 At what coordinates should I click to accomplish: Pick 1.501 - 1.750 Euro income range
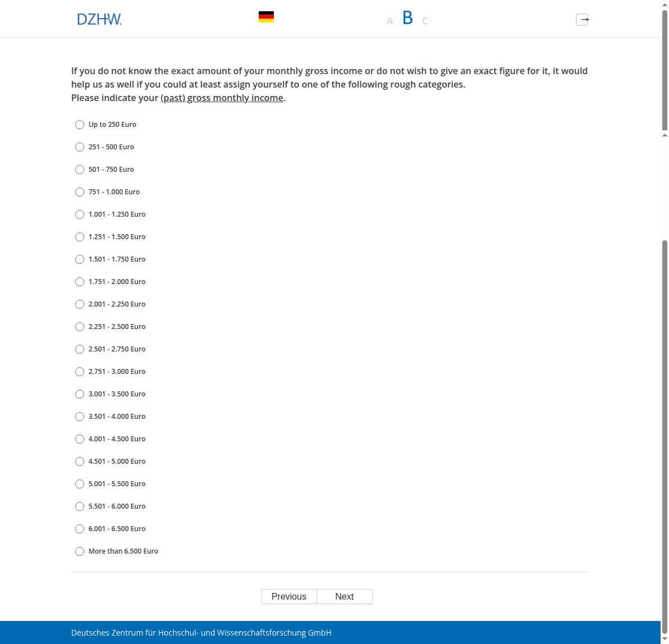pyautogui.click(x=80, y=259)
